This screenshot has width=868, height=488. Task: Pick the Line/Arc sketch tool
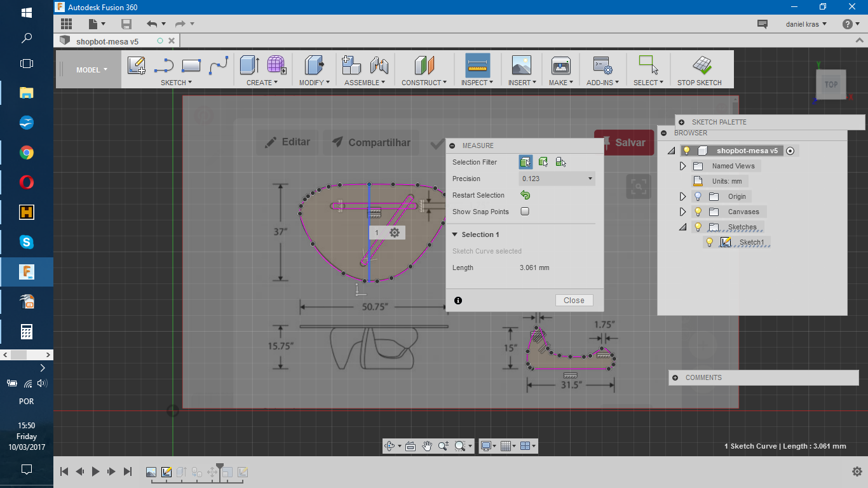click(164, 65)
